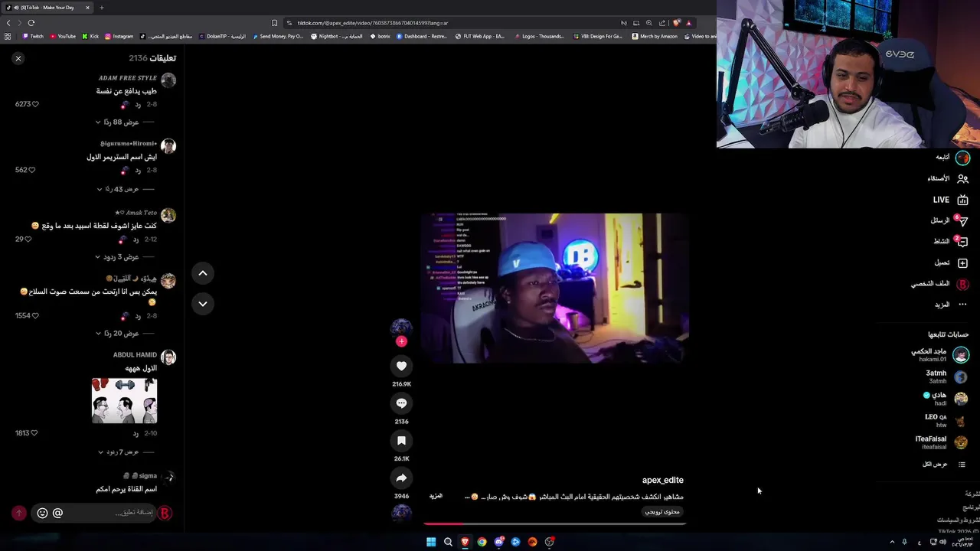The width and height of the screenshot is (980, 551).
Task: Open Chrome from the taskbar
Action: pos(482,542)
